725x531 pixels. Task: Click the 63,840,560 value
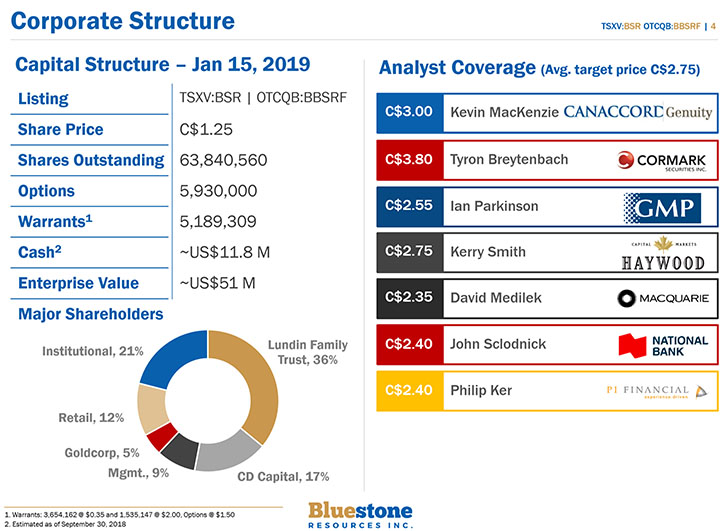pos(223,161)
